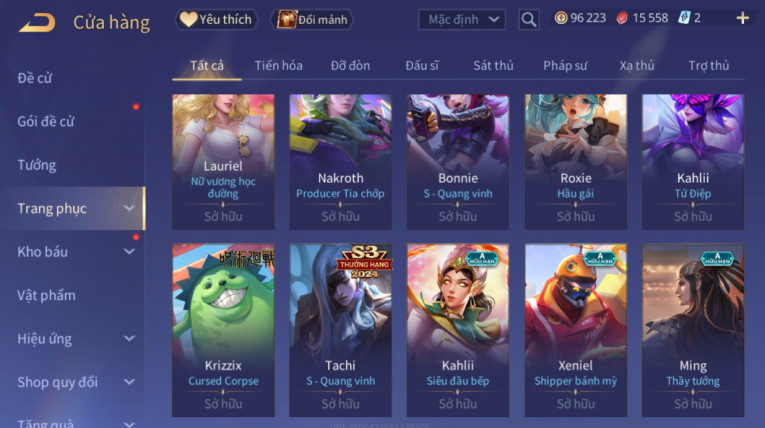
Task: Select the Tiến hóa tab
Action: [x=279, y=65]
